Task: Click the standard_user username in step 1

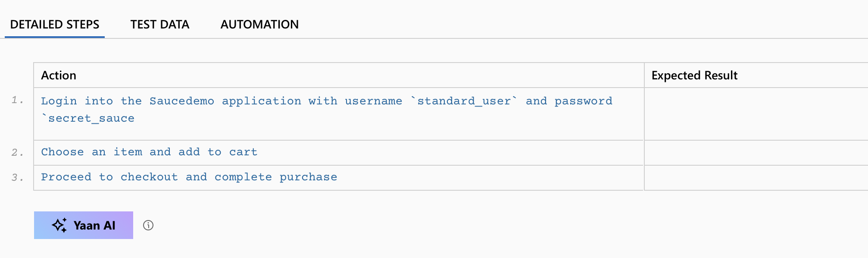Action: pos(464,101)
